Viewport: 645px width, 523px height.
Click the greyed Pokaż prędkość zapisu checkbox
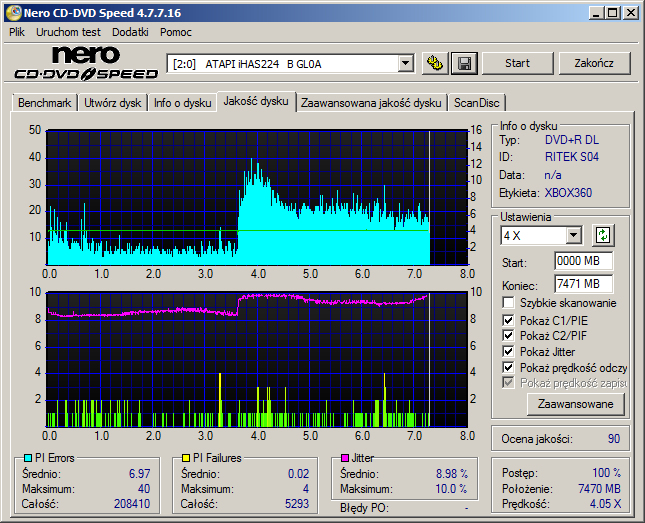[x=508, y=383]
